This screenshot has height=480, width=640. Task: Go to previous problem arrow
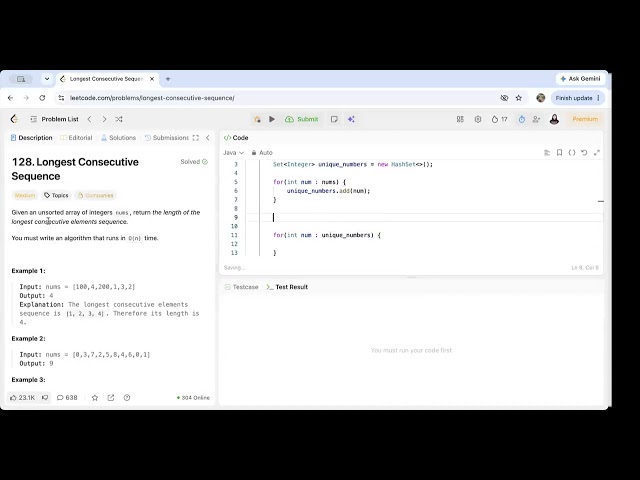pos(89,119)
